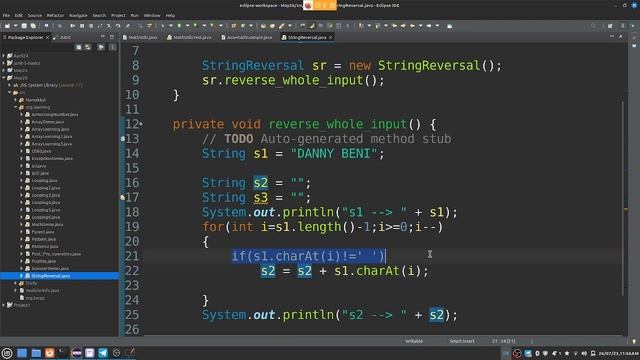Image resolution: width=640 pixels, height=360 pixels.
Task: Click the External Tools run icon
Action: [212, 26]
